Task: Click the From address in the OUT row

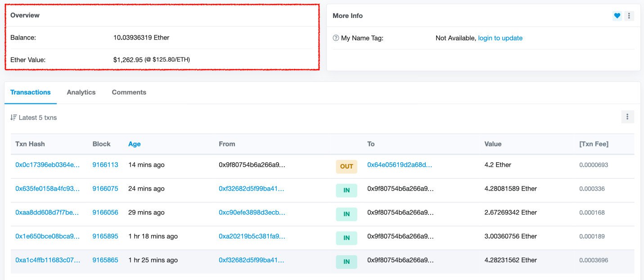Action: [252, 165]
